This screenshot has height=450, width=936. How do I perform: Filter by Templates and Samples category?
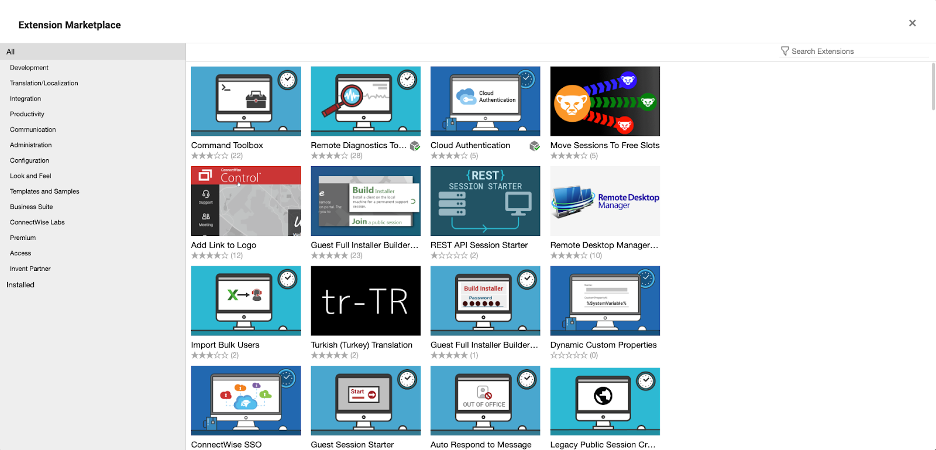tap(44, 192)
